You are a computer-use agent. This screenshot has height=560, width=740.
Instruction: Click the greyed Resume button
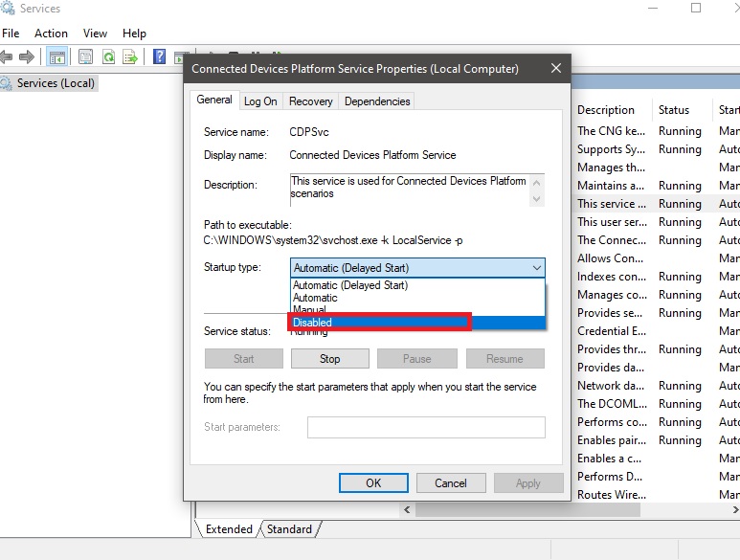tap(505, 359)
